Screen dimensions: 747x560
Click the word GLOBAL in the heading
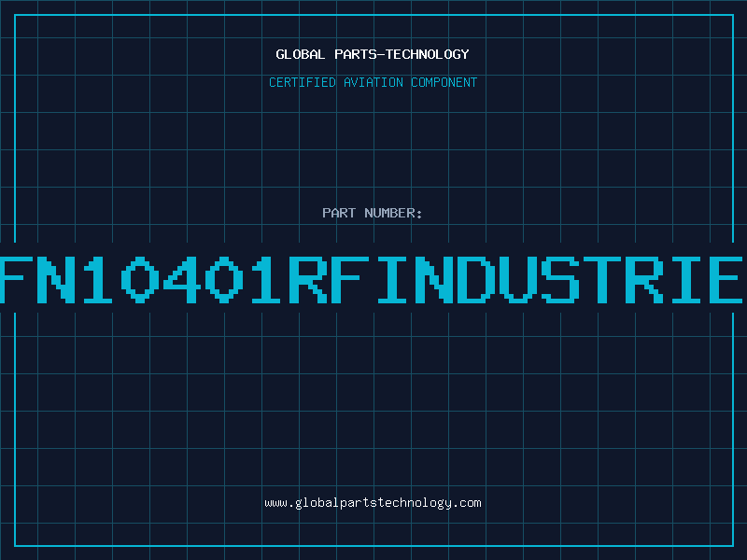click(x=298, y=54)
